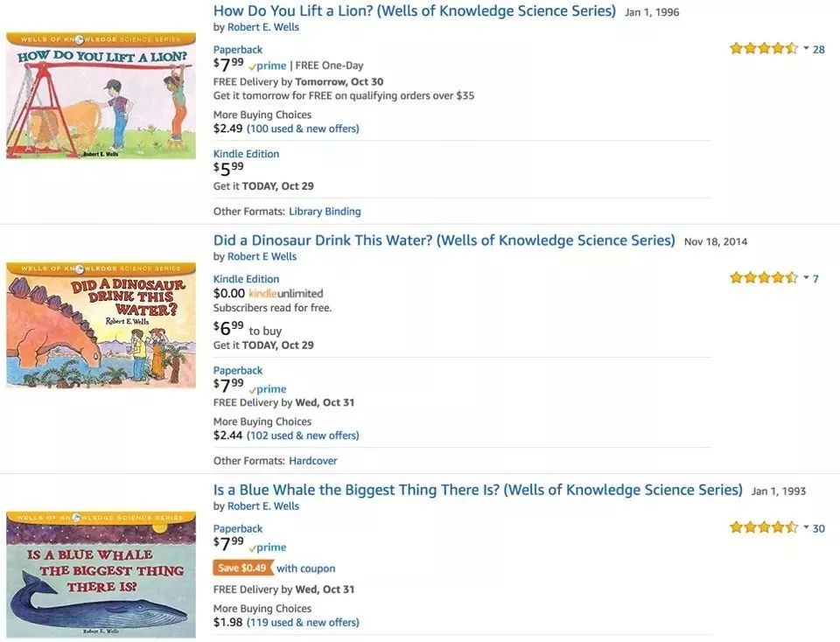Open 'How Do You Lift a Lion?' title
This screenshot has width=840, height=642.
pos(415,11)
